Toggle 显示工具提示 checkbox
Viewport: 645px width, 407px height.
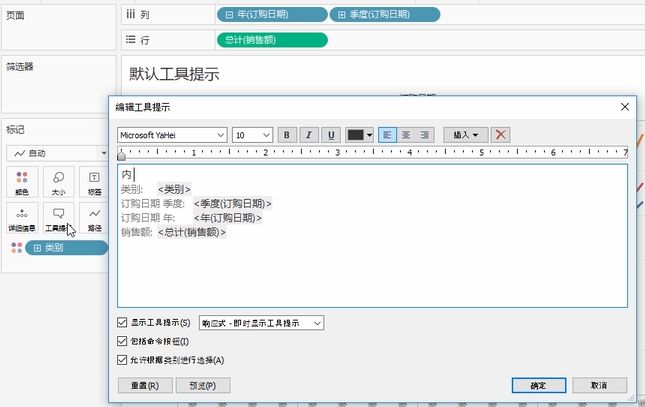pos(123,323)
